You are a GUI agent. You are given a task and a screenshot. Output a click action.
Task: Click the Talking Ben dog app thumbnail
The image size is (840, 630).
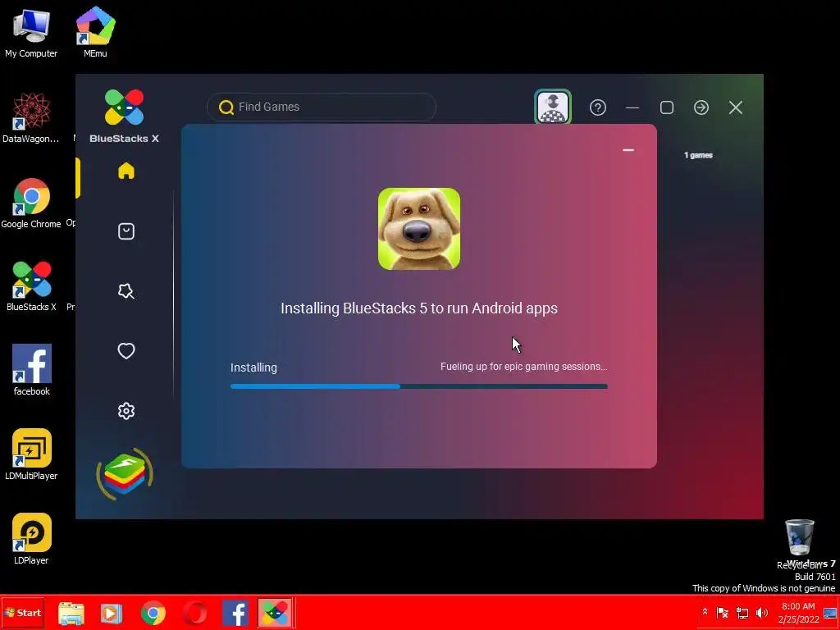click(419, 229)
